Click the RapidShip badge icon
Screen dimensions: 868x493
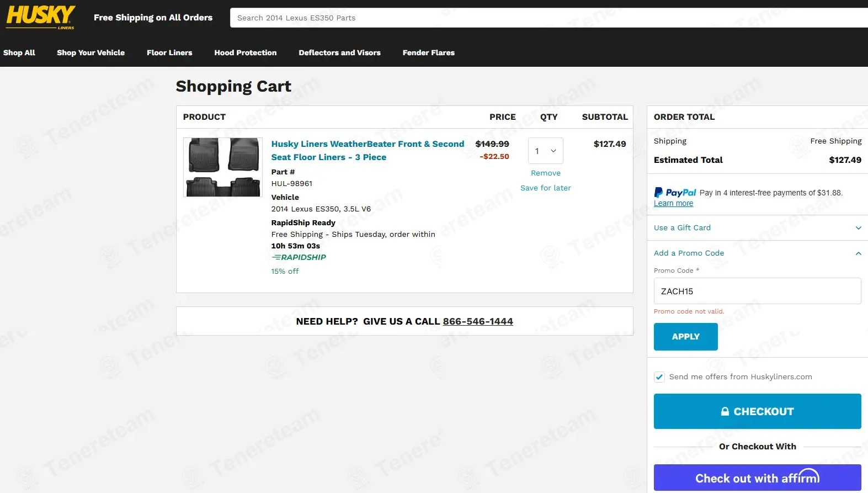coord(299,257)
